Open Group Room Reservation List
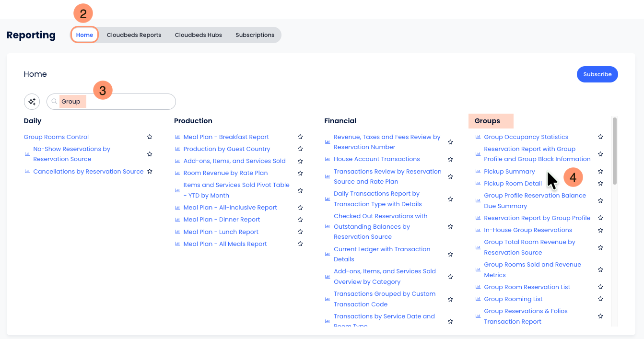The image size is (644, 339). pos(527,287)
